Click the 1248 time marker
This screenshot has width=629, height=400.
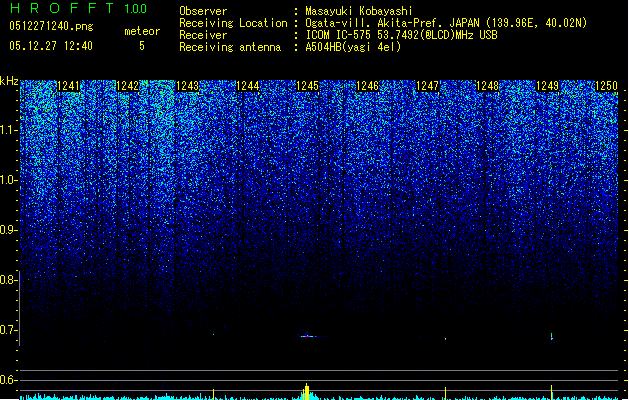coord(487,86)
